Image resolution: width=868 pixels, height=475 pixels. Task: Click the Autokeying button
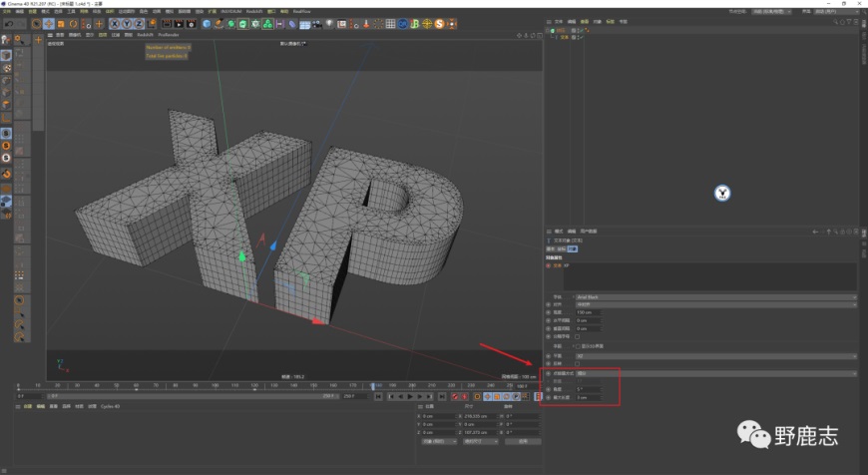click(x=464, y=396)
